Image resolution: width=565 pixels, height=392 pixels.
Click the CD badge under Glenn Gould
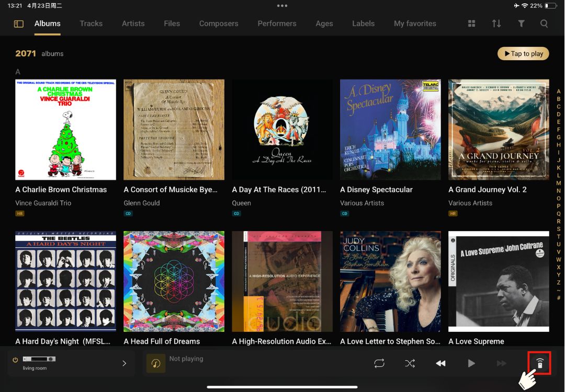128,213
